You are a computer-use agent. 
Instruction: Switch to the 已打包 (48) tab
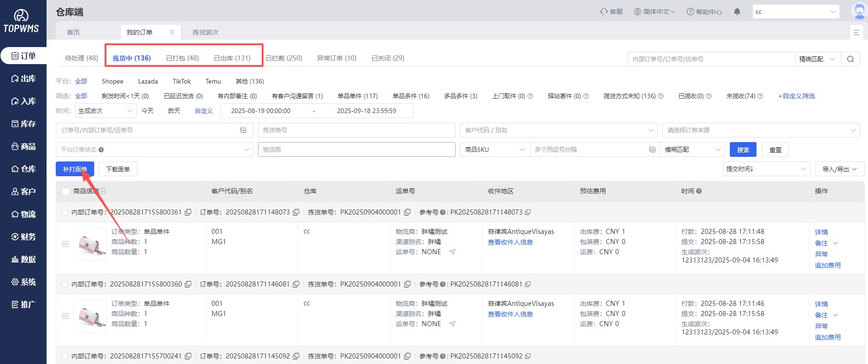coord(182,58)
